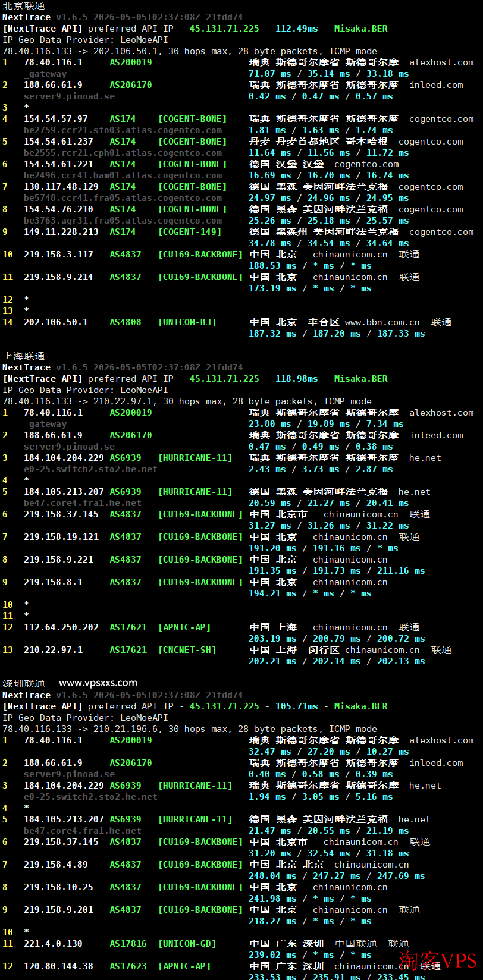Select the 32.47 ms latency value
Viewport: 483px width, 980px height.
(x=270, y=752)
